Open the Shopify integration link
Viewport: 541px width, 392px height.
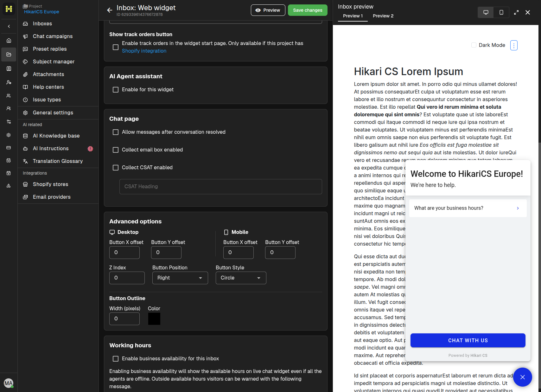pos(144,51)
